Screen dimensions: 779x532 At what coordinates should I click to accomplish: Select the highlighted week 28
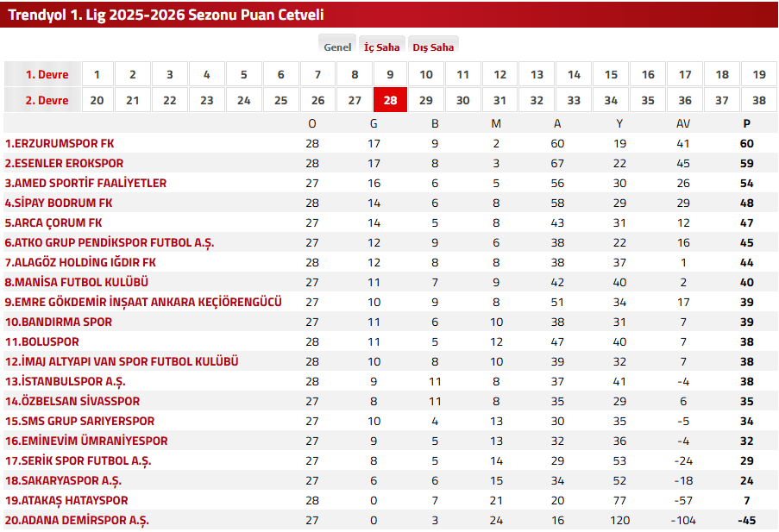(390, 100)
